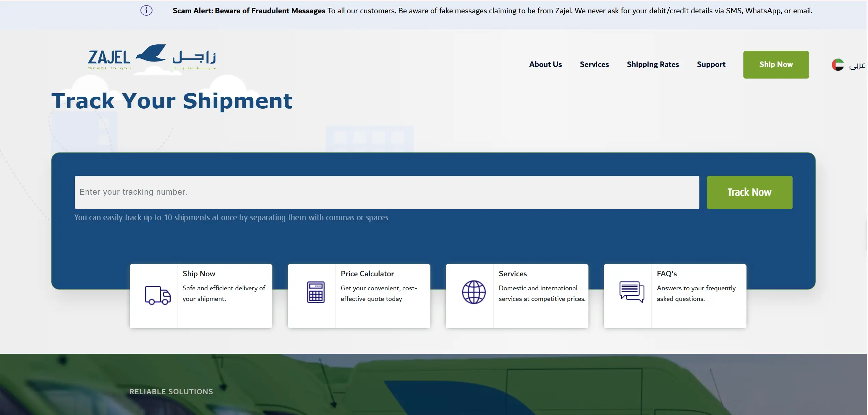Click the globe services icon
Image resolution: width=868 pixels, height=415 pixels.
point(474,292)
